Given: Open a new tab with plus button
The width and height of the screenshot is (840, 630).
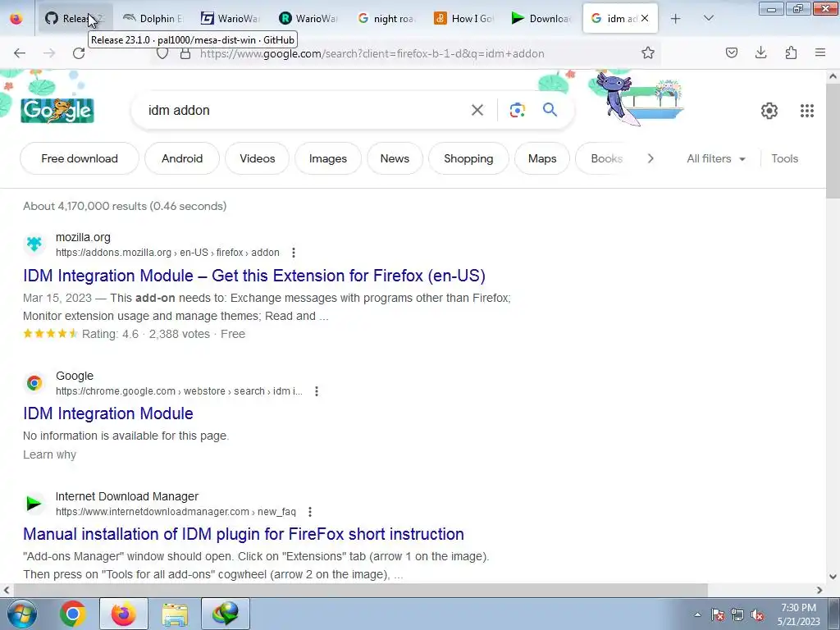Looking at the screenshot, I should point(676,19).
